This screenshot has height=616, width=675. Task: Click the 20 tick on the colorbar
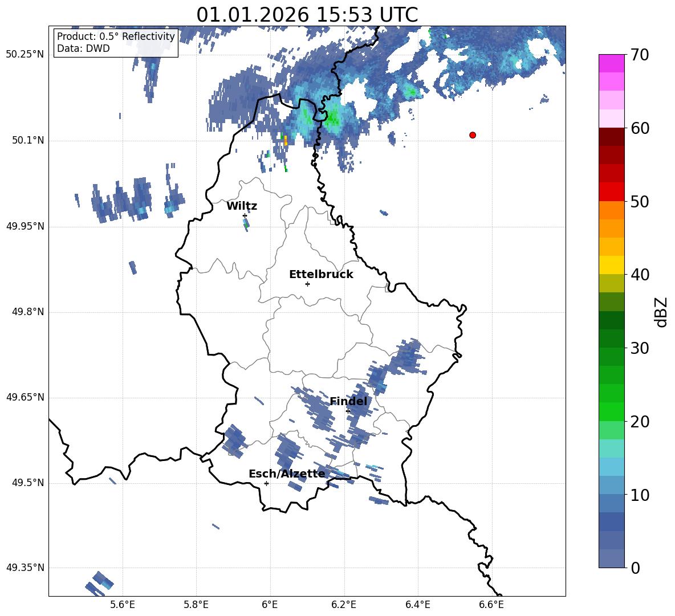(639, 422)
